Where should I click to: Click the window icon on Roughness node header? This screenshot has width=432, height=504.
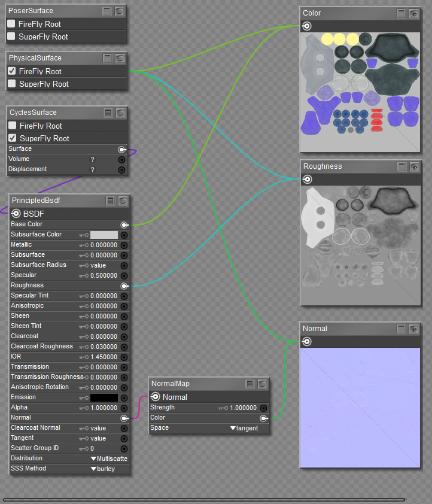coord(401,166)
